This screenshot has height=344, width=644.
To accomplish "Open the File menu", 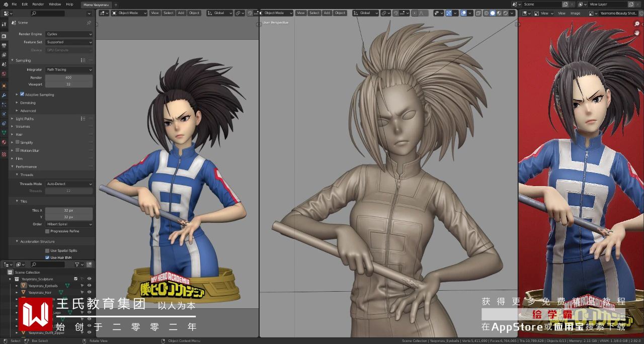I will [14, 4].
